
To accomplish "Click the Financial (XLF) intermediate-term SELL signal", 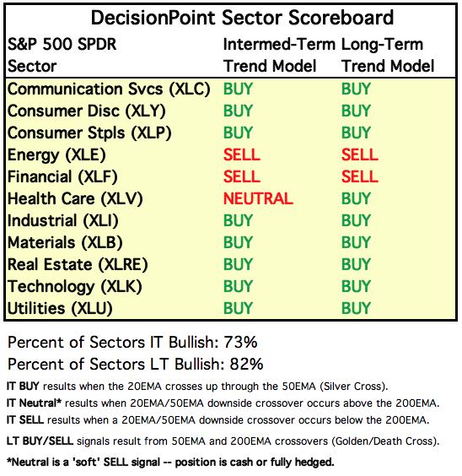I will 242,176.
